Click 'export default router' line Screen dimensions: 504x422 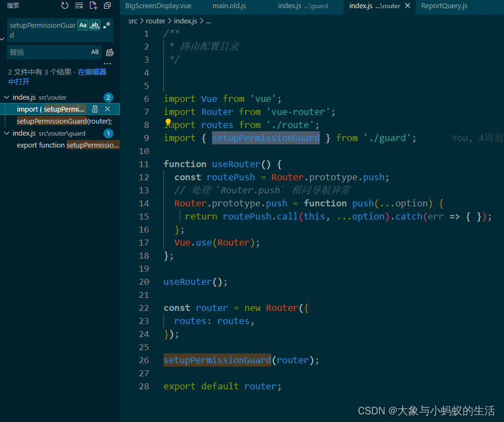pyautogui.click(x=222, y=387)
